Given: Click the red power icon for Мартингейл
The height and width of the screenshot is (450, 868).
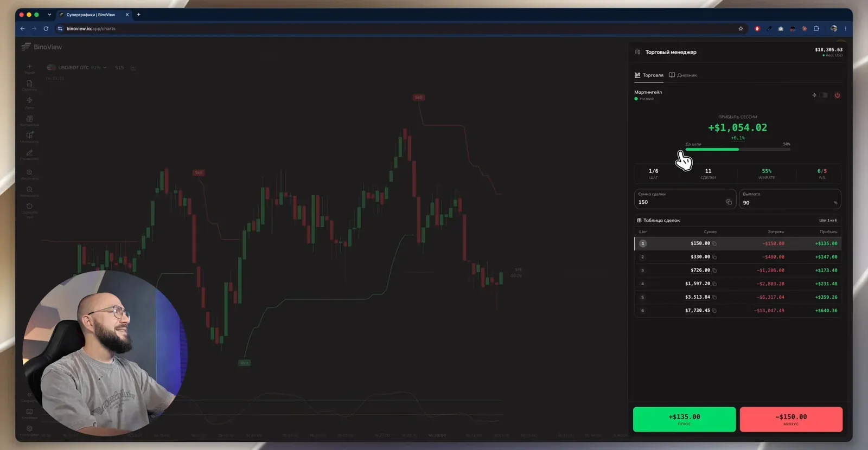Looking at the screenshot, I should coord(837,95).
